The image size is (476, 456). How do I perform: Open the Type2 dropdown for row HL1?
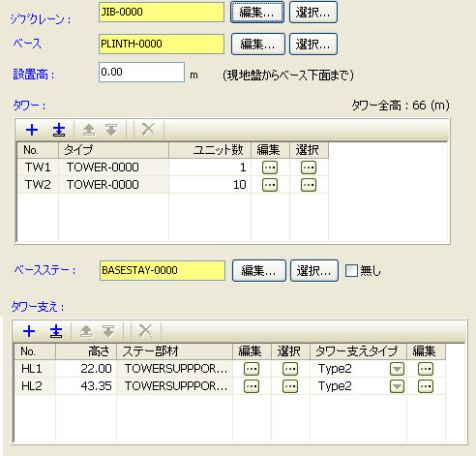(x=397, y=369)
